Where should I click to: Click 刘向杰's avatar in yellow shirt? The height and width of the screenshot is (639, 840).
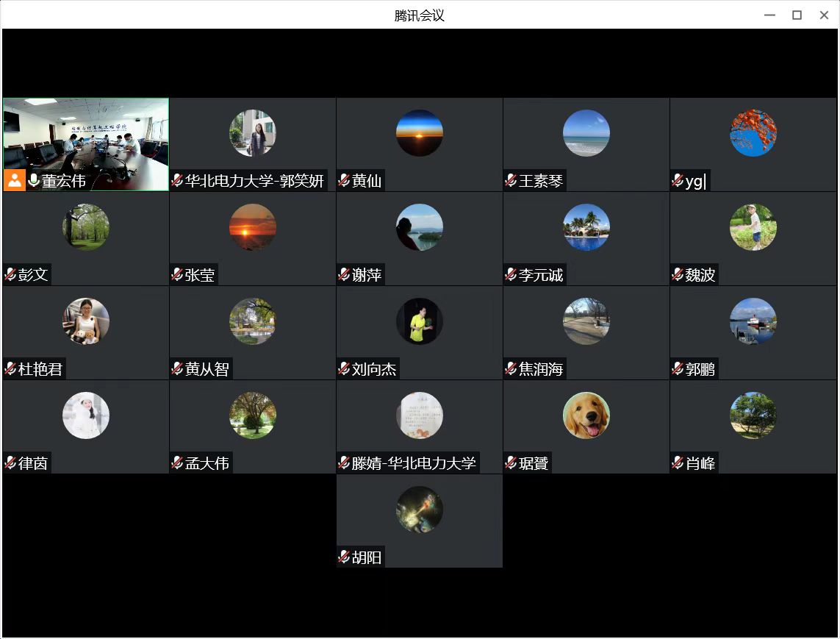[420, 321]
